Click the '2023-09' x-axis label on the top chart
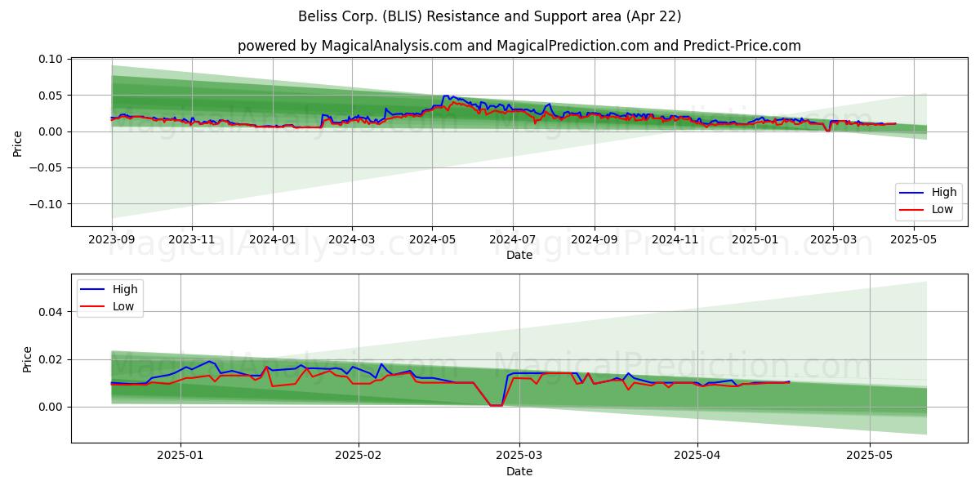The image size is (980, 490). (x=112, y=238)
